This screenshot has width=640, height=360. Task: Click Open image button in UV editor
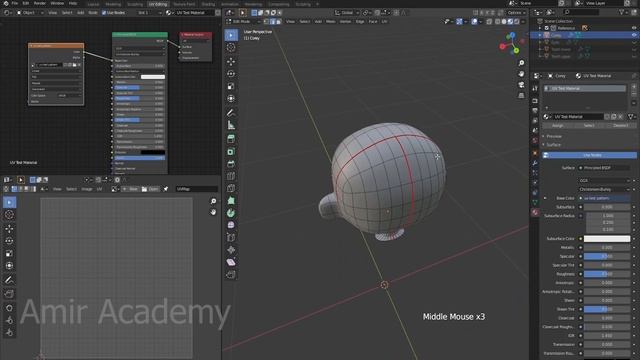(x=150, y=189)
